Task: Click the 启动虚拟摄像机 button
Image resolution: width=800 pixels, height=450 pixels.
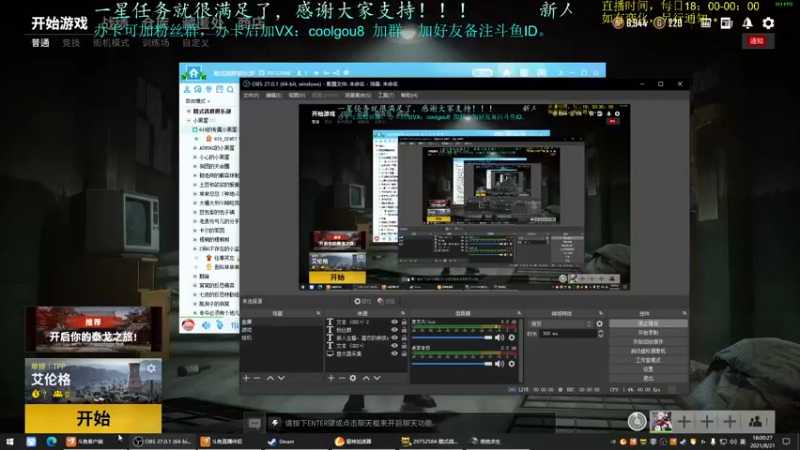Action: pyautogui.click(x=648, y=351)
